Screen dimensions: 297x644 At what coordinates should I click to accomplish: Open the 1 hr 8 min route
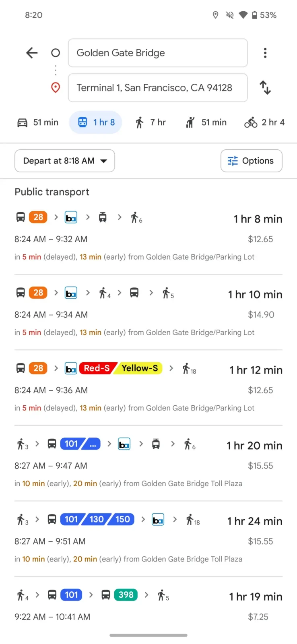tap(148, 237)
